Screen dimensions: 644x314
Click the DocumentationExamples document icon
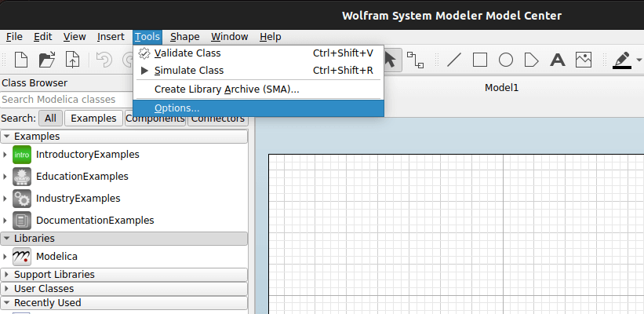click(22, 221)
